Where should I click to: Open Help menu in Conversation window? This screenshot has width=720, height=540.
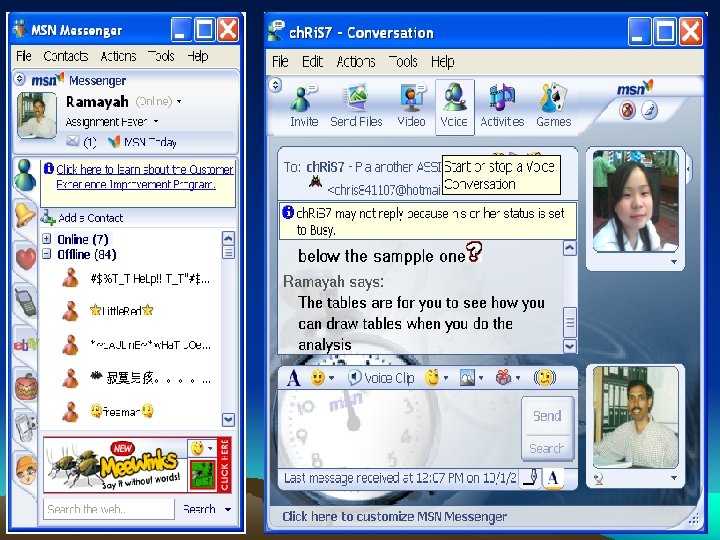tap(443, 62)
